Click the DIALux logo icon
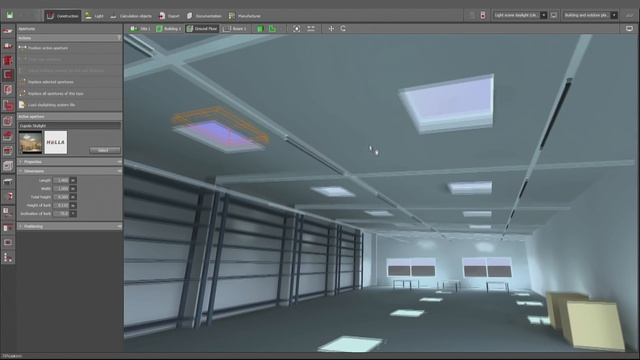 9,16
